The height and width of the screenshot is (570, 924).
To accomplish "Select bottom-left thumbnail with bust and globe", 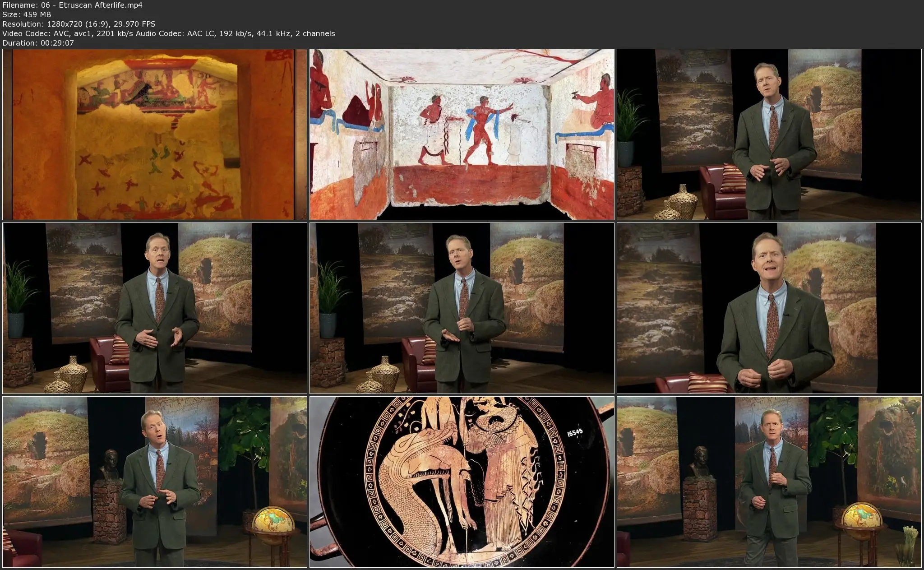I will click(155, 482).
